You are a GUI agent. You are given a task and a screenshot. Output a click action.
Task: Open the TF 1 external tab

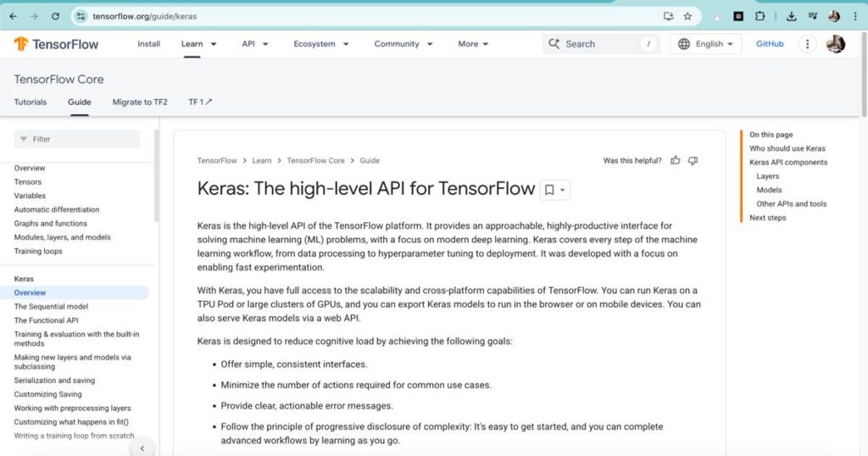(200, 102)
